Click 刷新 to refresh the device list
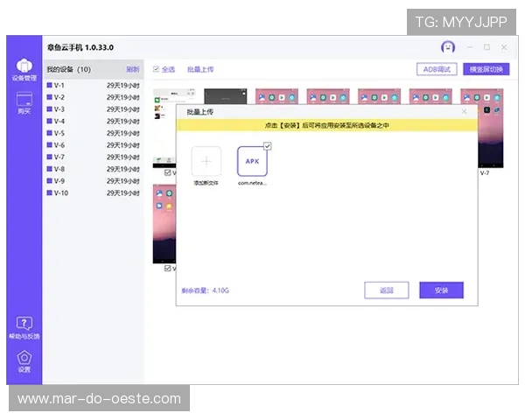This screenshot has width=525, height=420. pos(132,69)
